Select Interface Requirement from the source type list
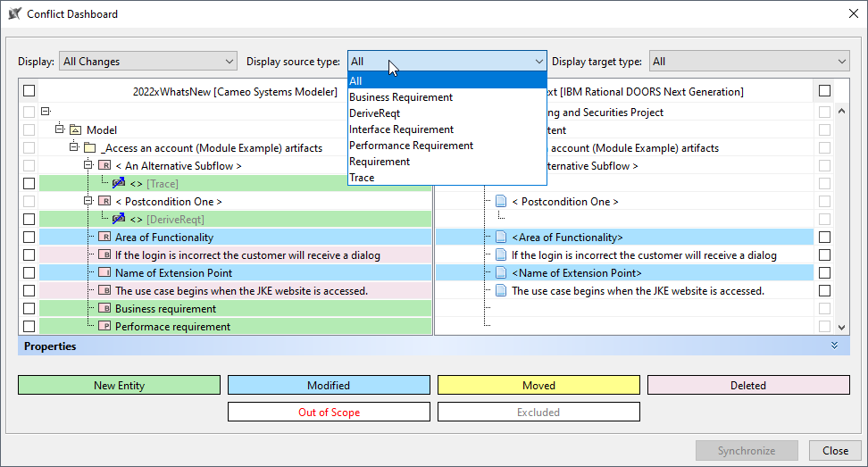 point(401,129)
